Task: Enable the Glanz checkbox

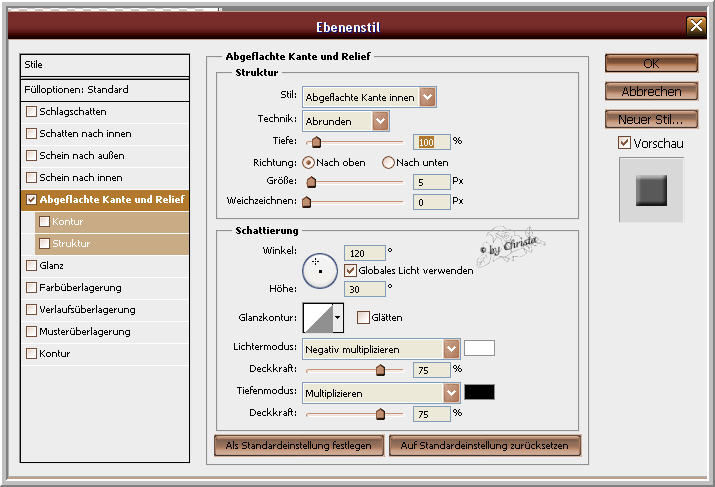Action: [31, 265]
